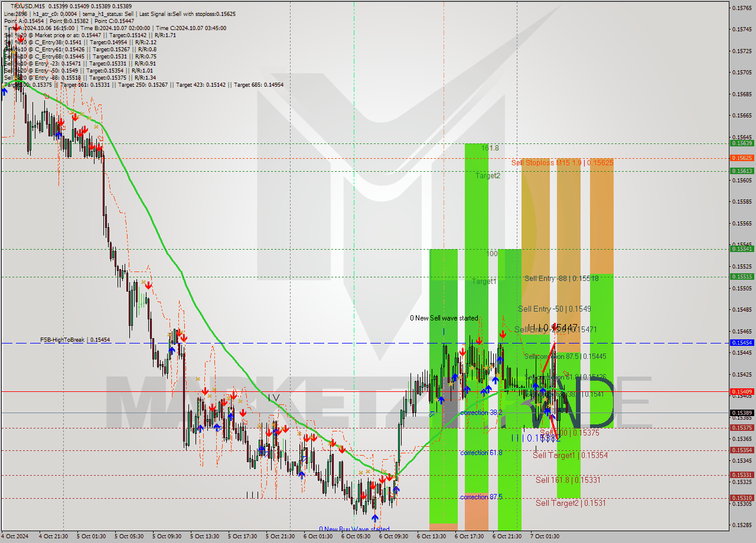The height and width of the screenshot is (543, 756).
Task: Select the 'correction 61.8' label
Action: pyautogui.click(x=481, y=453)
